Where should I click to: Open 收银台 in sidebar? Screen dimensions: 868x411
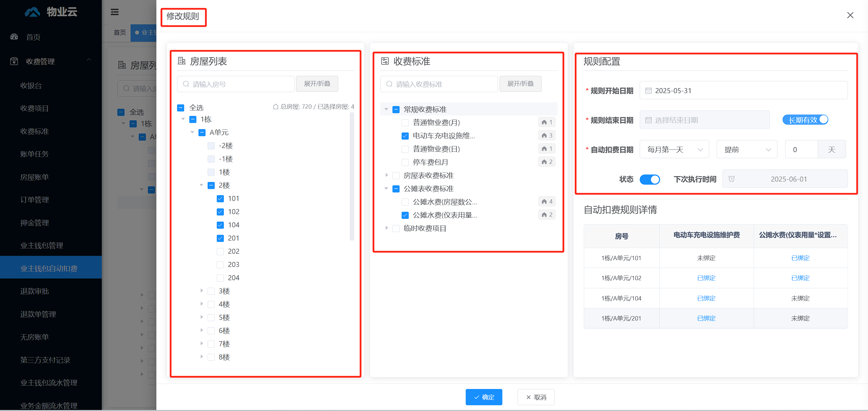pos(31,85)
